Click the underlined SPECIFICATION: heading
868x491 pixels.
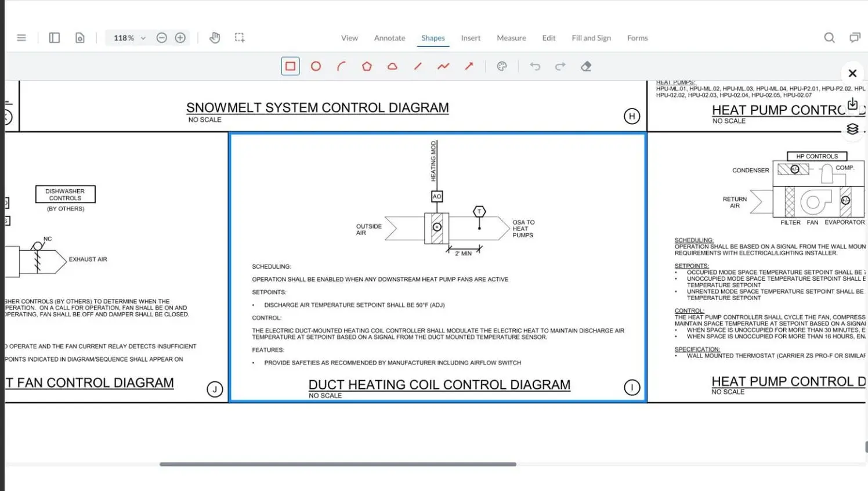point(697,349)
